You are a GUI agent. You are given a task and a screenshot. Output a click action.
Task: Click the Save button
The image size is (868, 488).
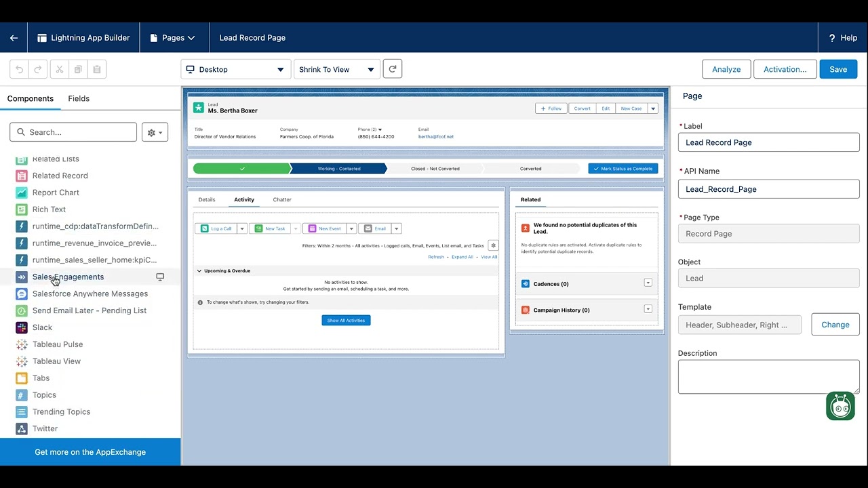tap(838, 69)
